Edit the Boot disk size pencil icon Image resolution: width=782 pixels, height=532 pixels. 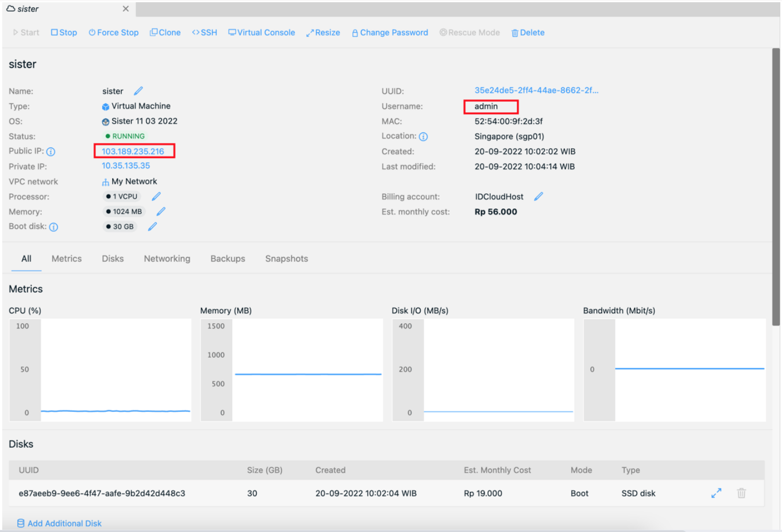pyautogui.click(x=152, y=227)
